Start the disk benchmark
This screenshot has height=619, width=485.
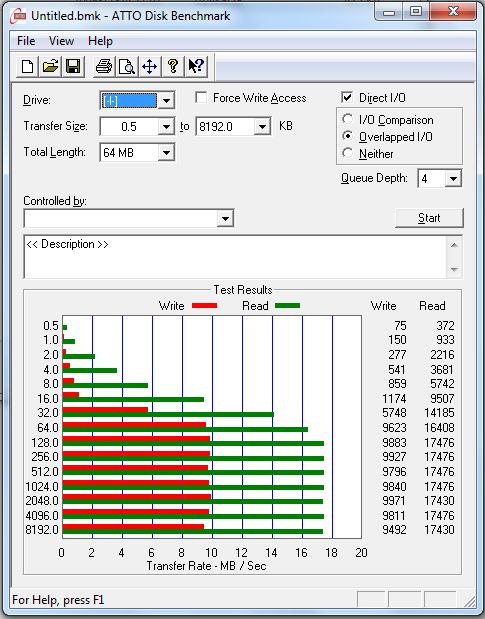click(429, 218)
